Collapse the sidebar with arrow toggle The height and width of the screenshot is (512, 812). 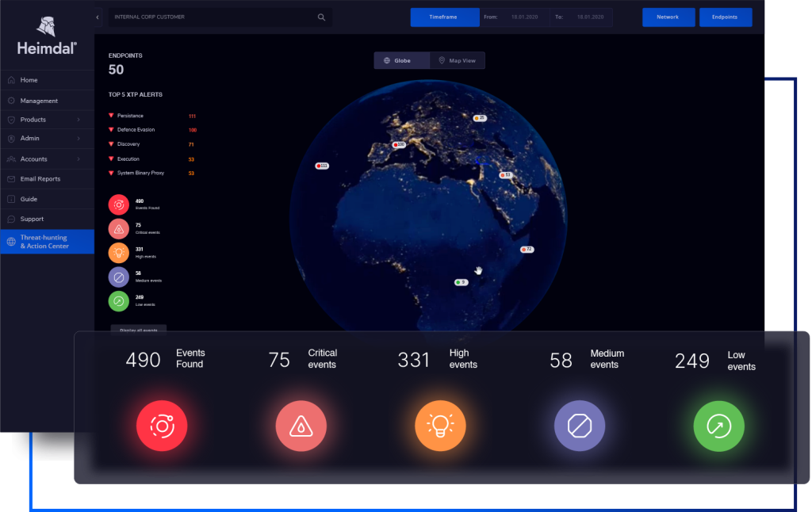98,17
